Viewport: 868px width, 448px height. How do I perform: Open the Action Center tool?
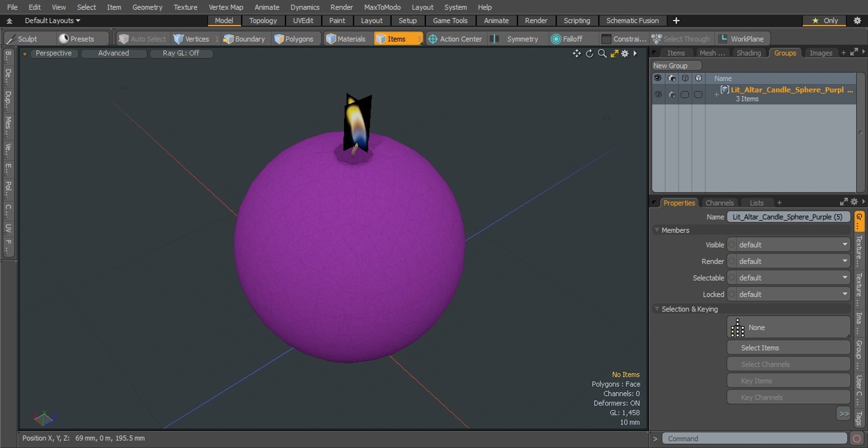click(x=455, y=39)
